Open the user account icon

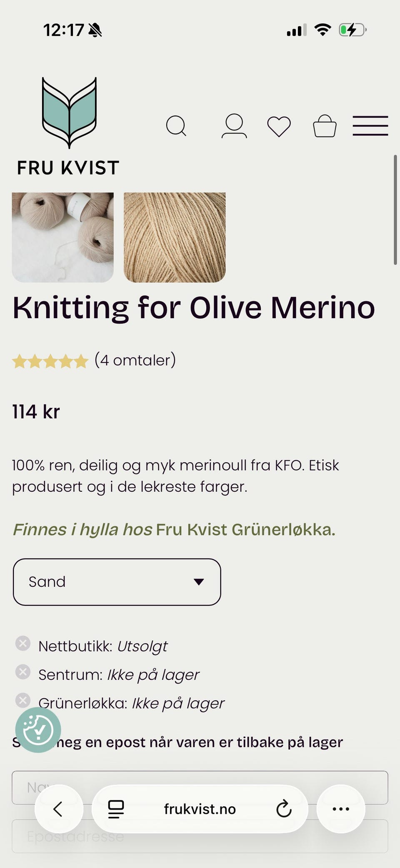[x=234, y=126]
